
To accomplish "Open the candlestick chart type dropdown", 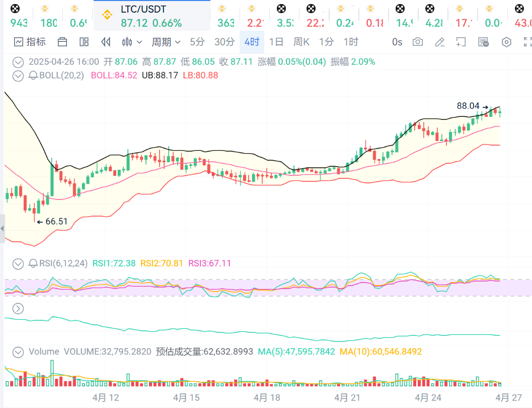I will 132,42.
